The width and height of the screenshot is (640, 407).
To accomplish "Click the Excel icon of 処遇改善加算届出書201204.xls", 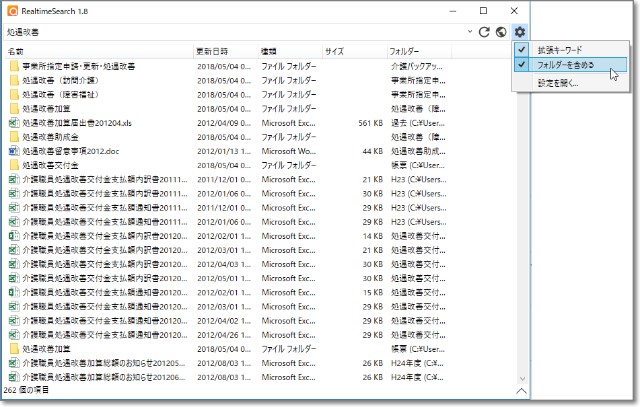I will pyautogui.click(x=13, y=123).
